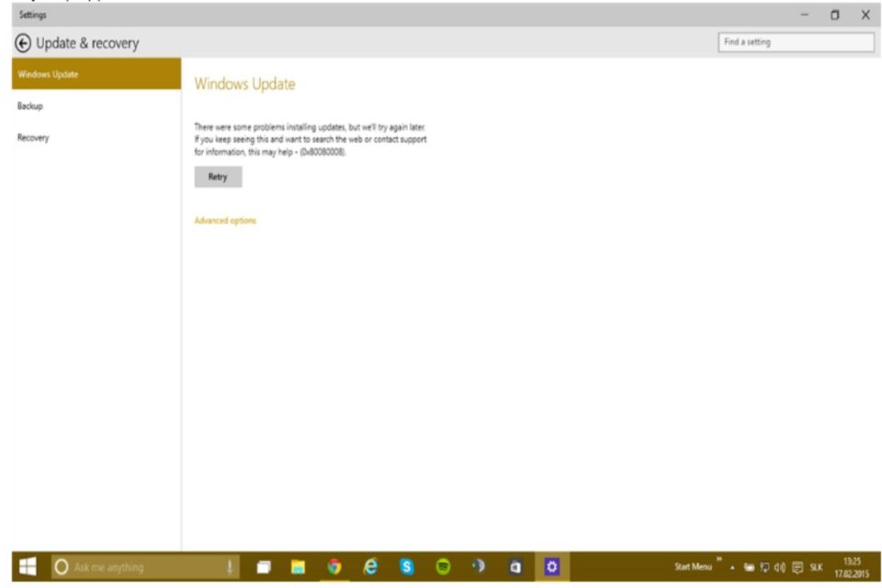The image size is (882, 588).
Task: Focus the Find a setting search box
Action: point(796,42)
